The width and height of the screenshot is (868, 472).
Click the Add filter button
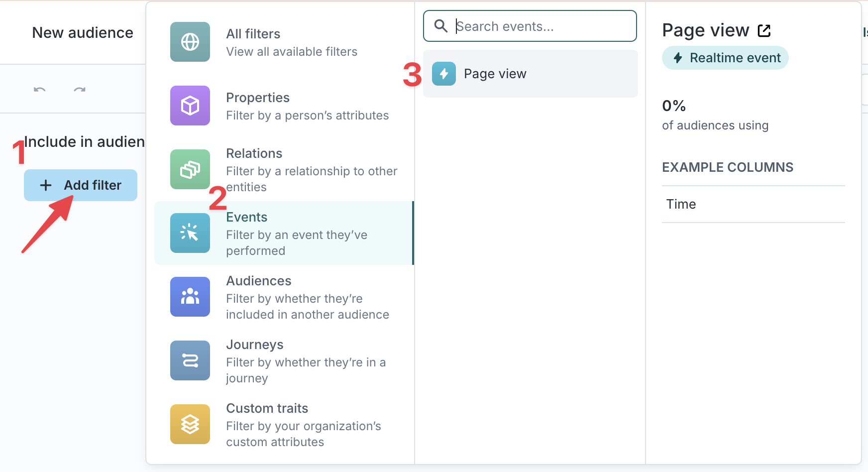pyautogui.click(x=80, y=185)
